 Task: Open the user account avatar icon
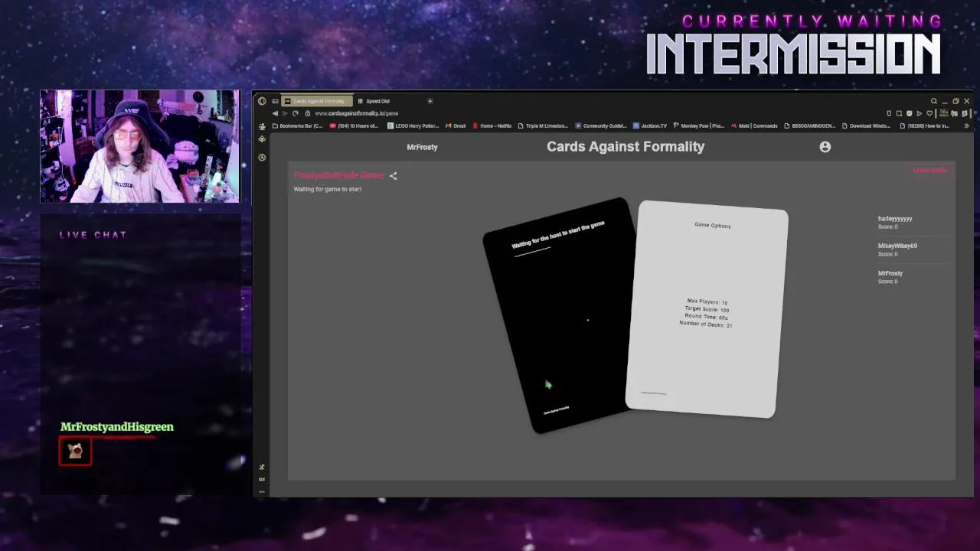(825, 147)
